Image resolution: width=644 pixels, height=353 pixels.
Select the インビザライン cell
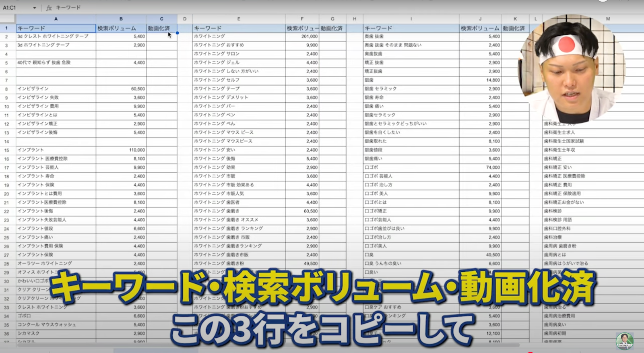tap(56, 89)
